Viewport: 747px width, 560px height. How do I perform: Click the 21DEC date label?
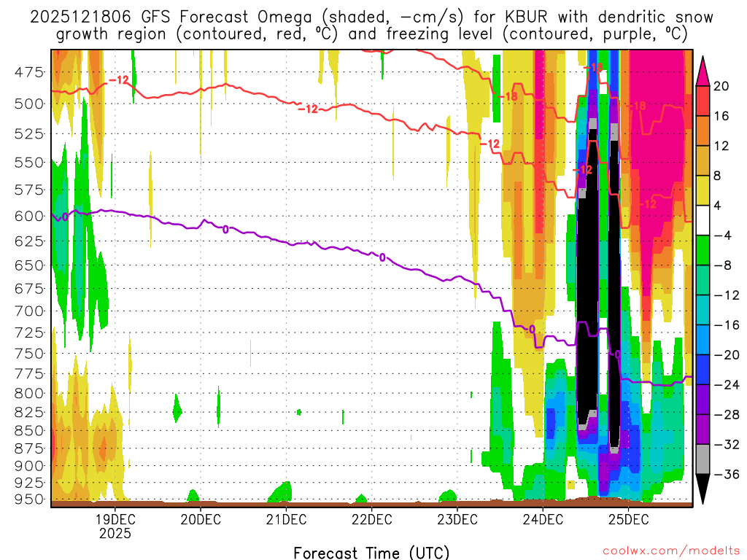286,519
